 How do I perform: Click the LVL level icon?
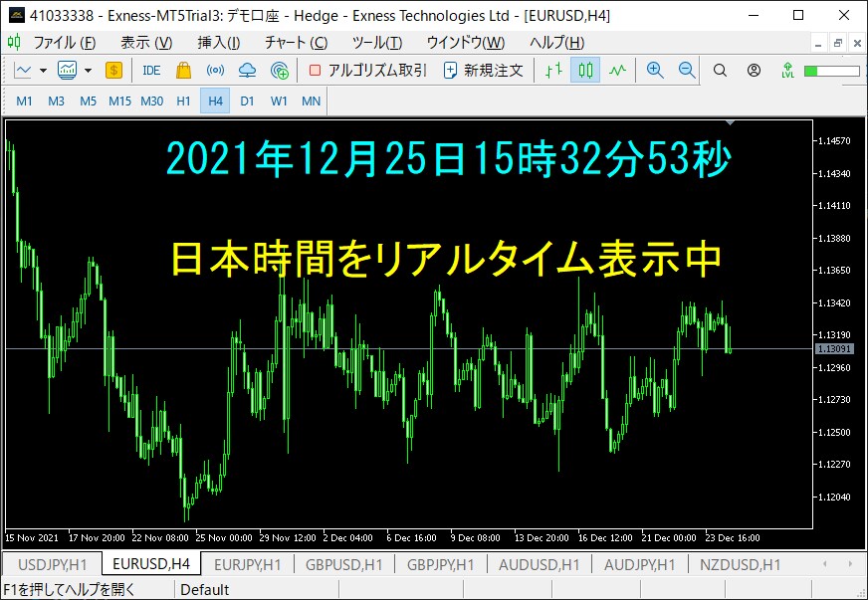(787, 71)
